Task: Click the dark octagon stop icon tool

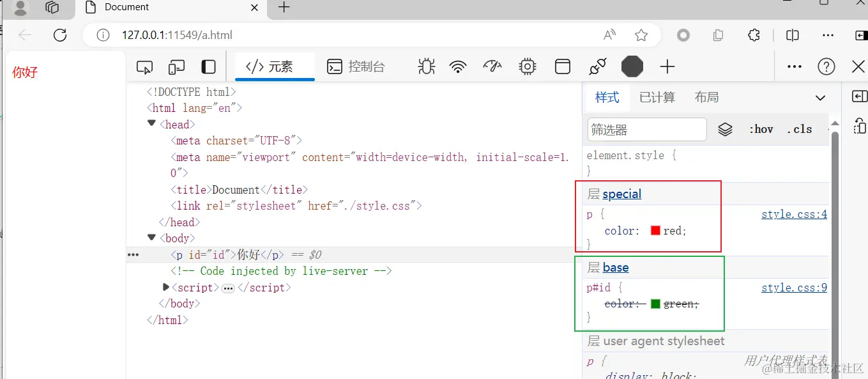Action: pyautogui.click(x=632, y=66)
